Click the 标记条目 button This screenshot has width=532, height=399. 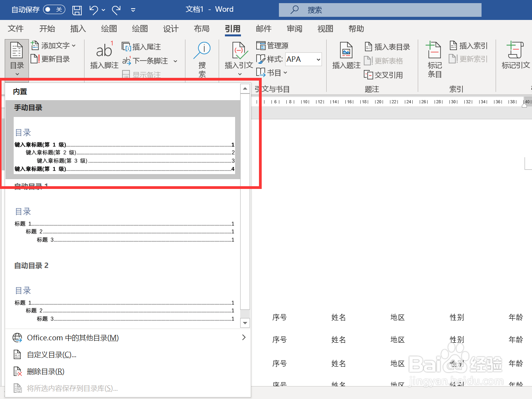point(435,59)
